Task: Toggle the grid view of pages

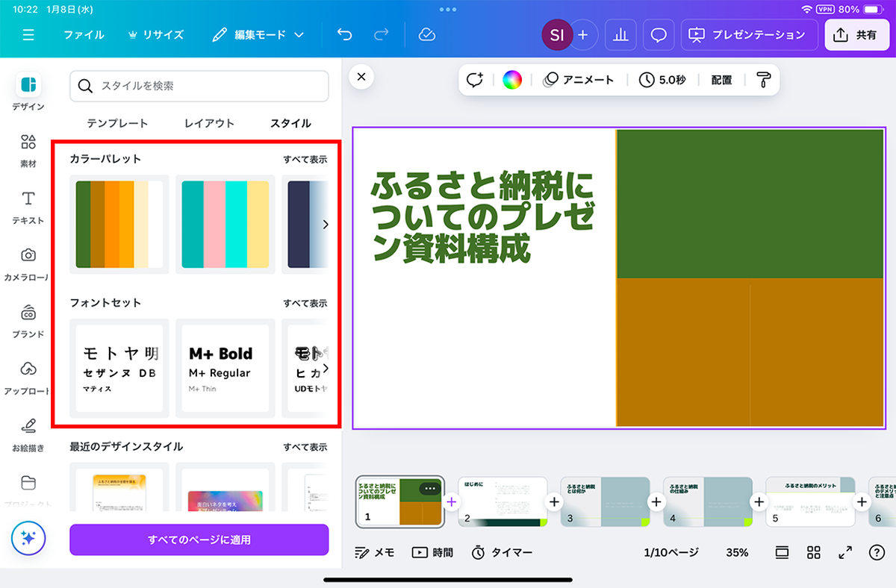Action: click(814, 552)
